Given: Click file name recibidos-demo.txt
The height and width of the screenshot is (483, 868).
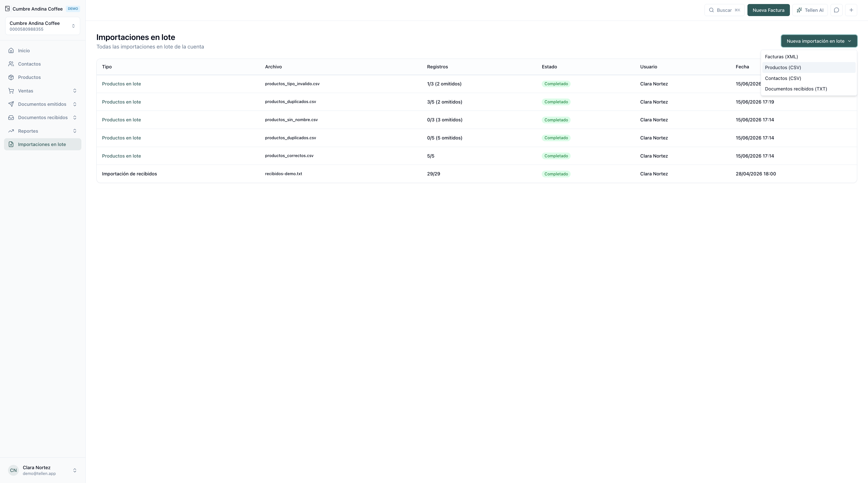Looking at the screenshot, I should 283,174.
